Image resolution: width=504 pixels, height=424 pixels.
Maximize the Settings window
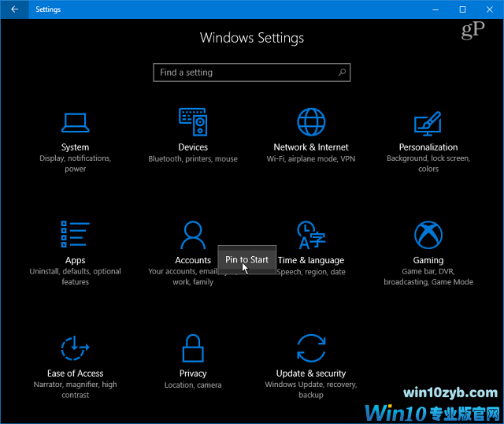pyautogui.click(x=462, y=9)
